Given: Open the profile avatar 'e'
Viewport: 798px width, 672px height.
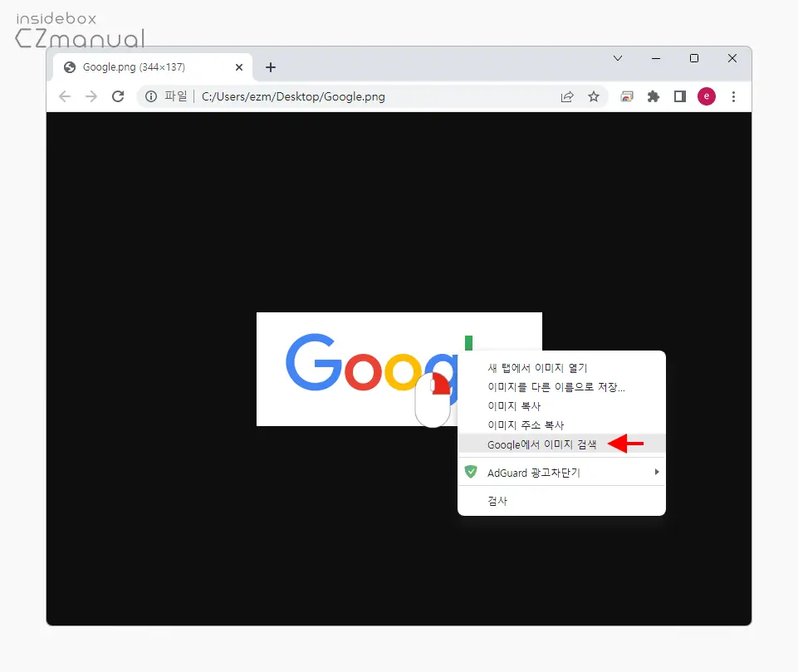Looking at the screenshot, I should (x=707, y=96).
